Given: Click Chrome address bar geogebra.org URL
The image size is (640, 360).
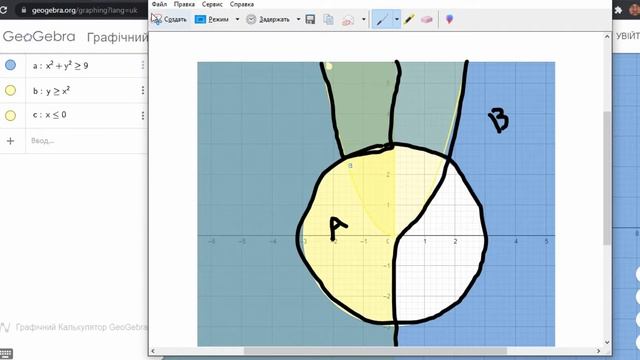Looking at the screenshot, I should click(x=84, y=10).
